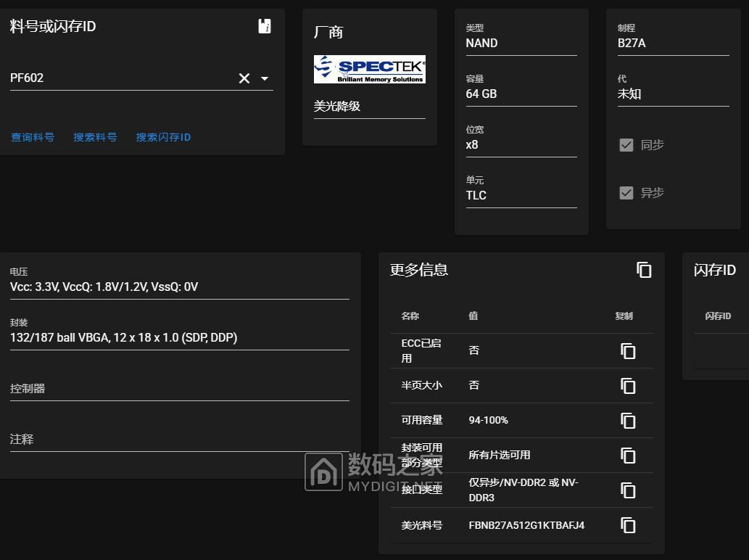
Task: Copy the 接口类型 row value
Action: coord(628,490)
